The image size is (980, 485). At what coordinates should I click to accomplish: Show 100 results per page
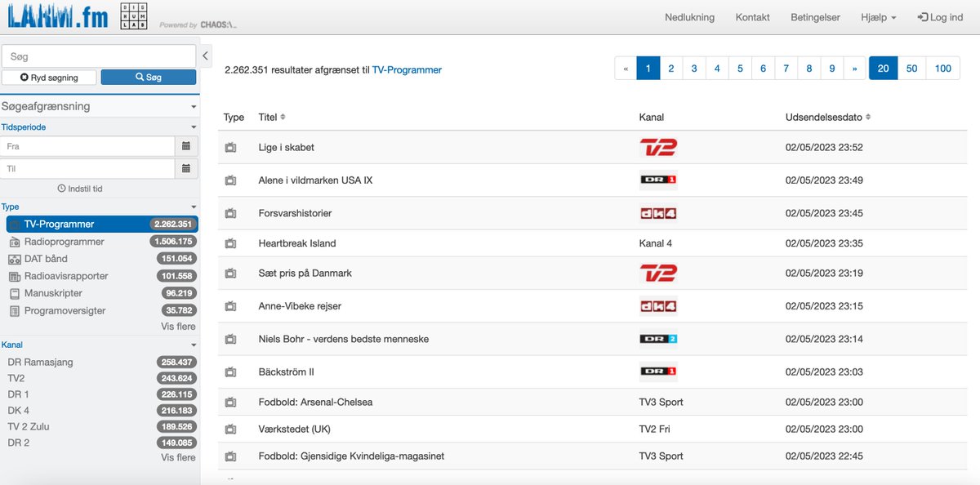[x=943, y=69]
